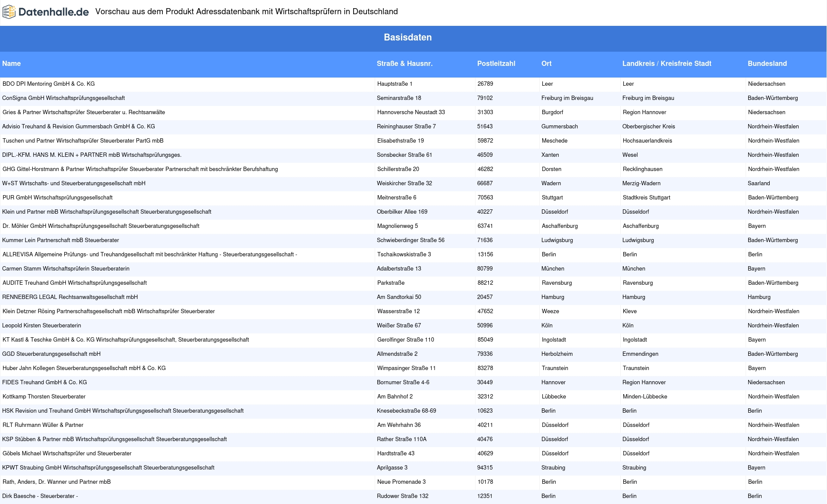Click the Vorschau aus dem Produkt title text
Viewport: 827px width, 504px height.
246,12
